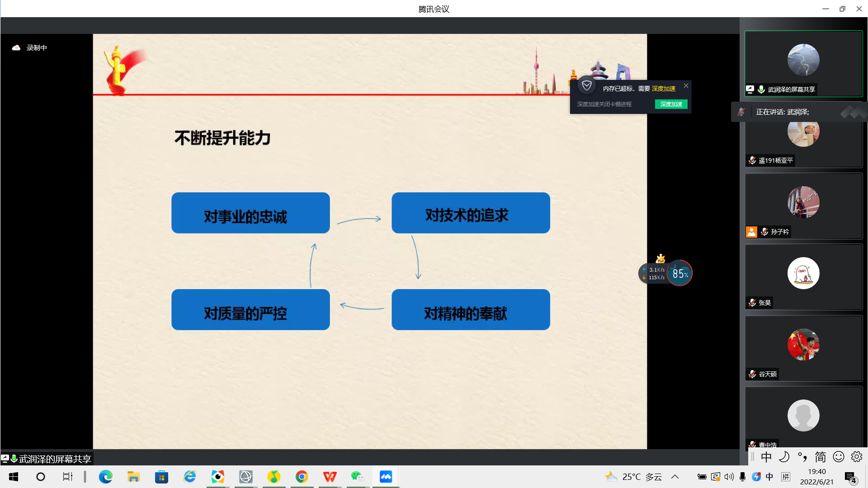Open WeChat from the taskbar

[357, 477]
